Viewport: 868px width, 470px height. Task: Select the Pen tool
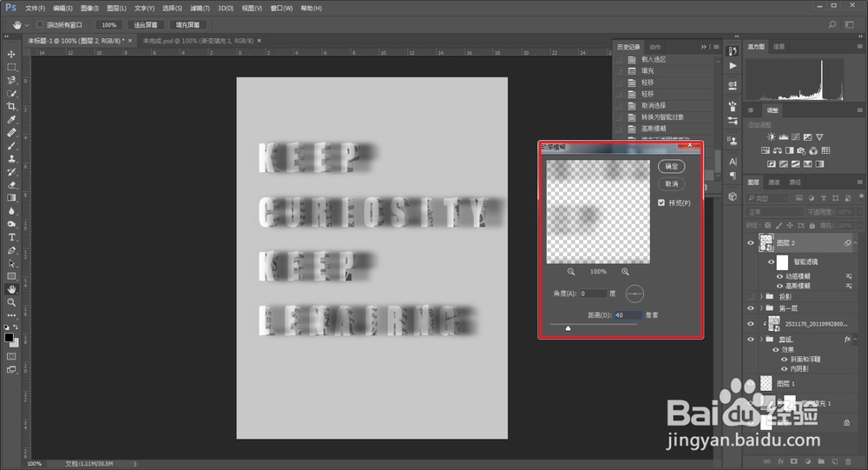coord(11,250)
